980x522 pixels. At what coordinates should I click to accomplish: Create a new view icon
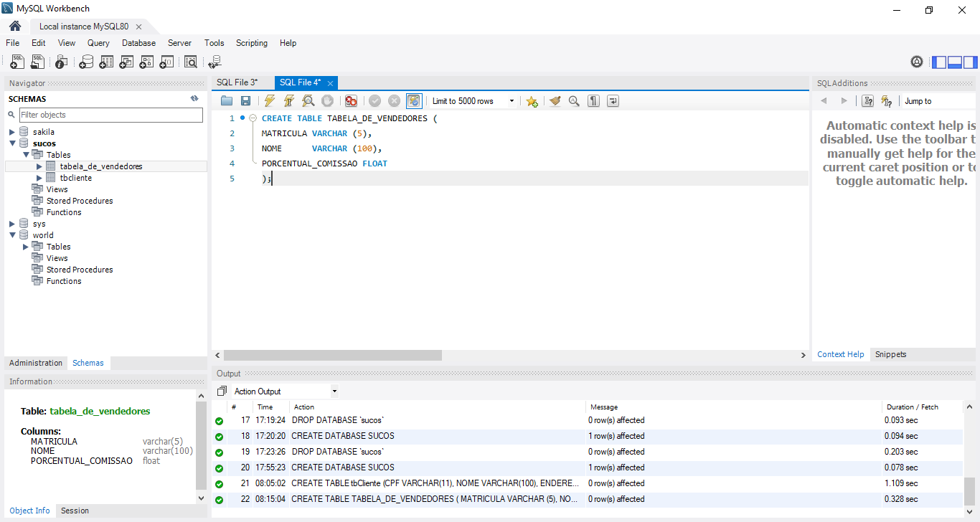point(126,62)
